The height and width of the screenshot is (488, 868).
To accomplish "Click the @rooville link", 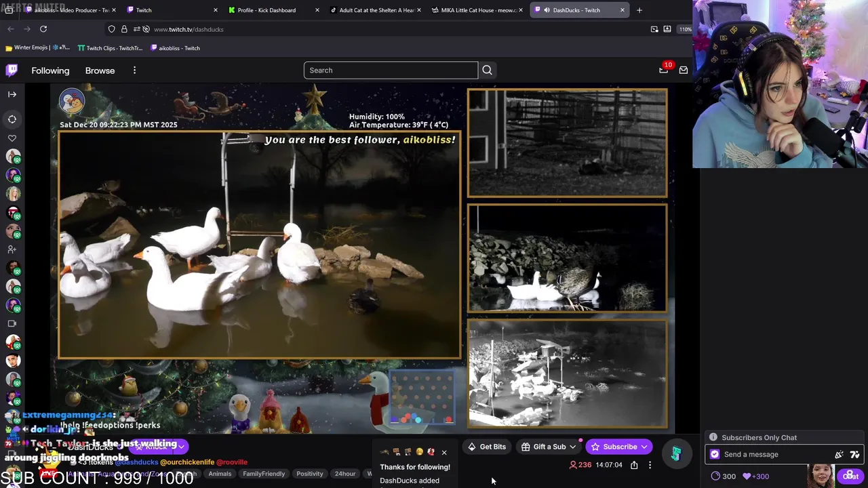I will pos(232,462).
